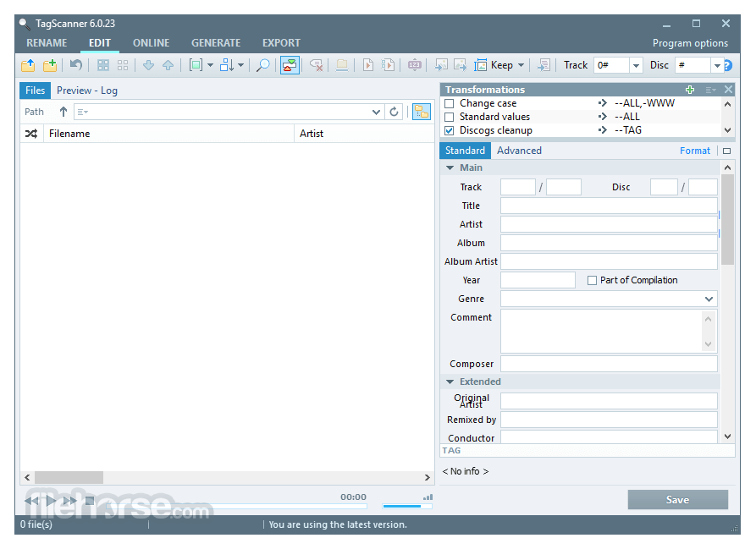Click the cover resize Keep icon

point(481,65)
